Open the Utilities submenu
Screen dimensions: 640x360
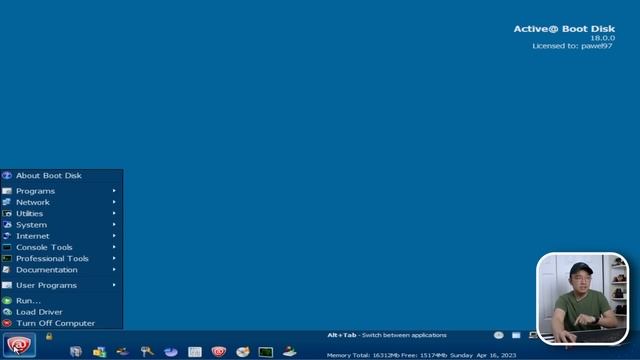(61, 213)
